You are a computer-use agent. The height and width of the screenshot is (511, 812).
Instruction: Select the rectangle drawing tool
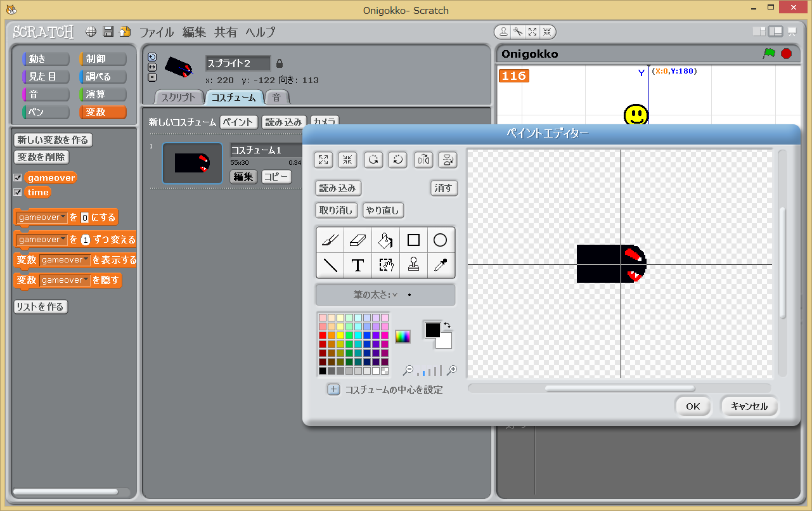(413, 240)
